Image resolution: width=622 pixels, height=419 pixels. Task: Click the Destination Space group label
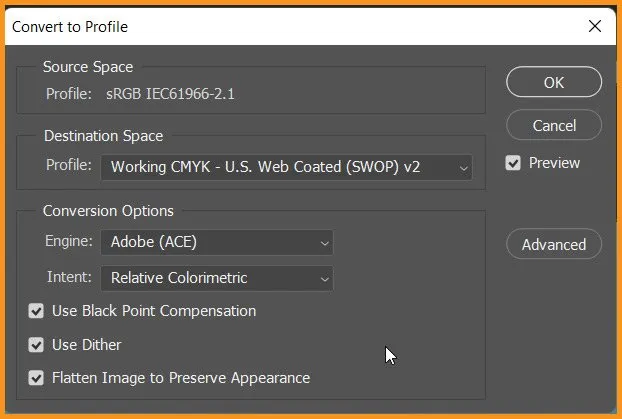[104, 136]
